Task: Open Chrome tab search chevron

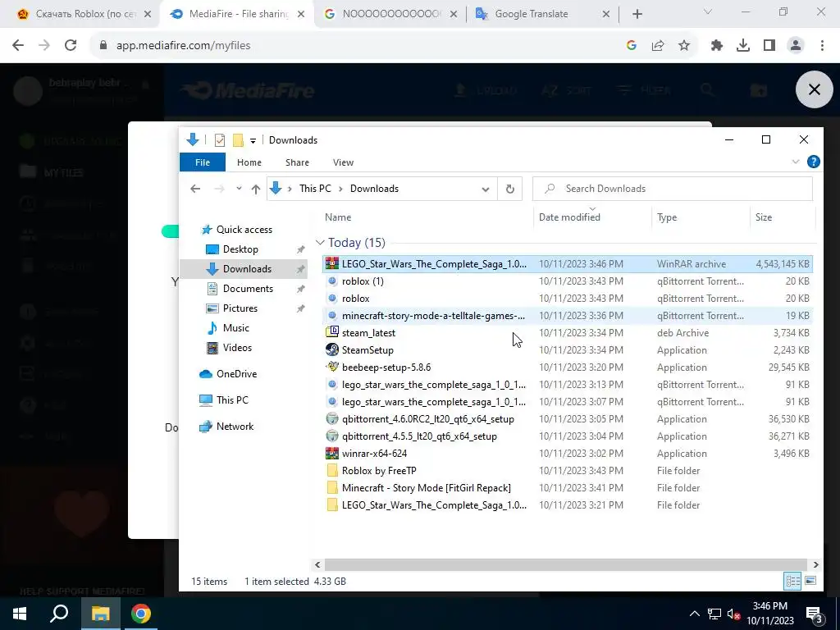Action: coord(708,11)
